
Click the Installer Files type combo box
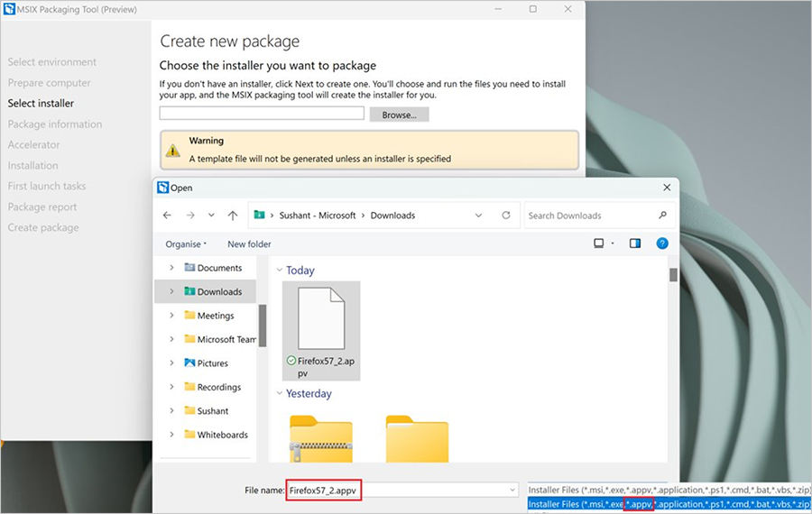click(669, 490)
